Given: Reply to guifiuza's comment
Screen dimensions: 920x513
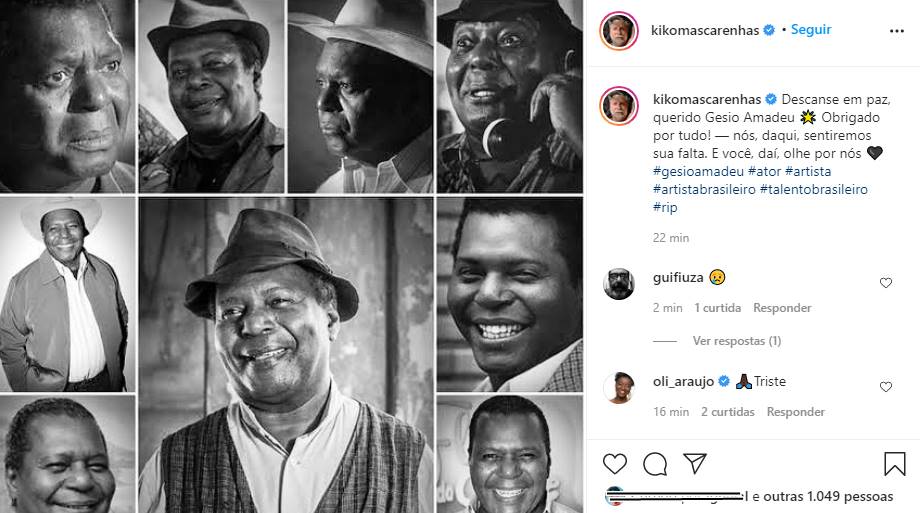Looking at the screenshot, I should pos(782,308).
